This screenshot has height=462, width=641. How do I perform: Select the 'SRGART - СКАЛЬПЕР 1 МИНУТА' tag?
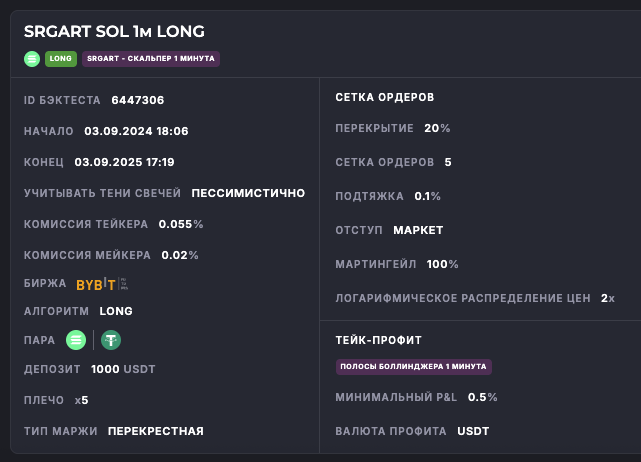(x=150, y=58)
